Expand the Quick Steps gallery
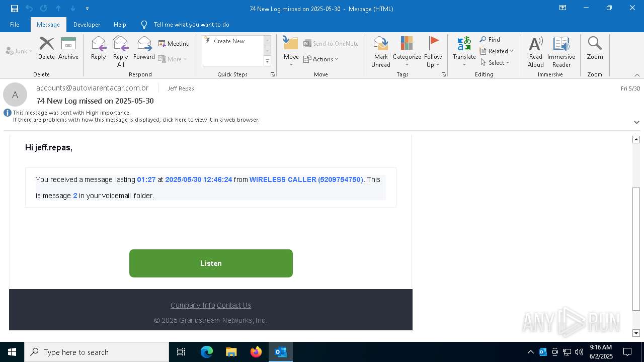 pos(267,61)
